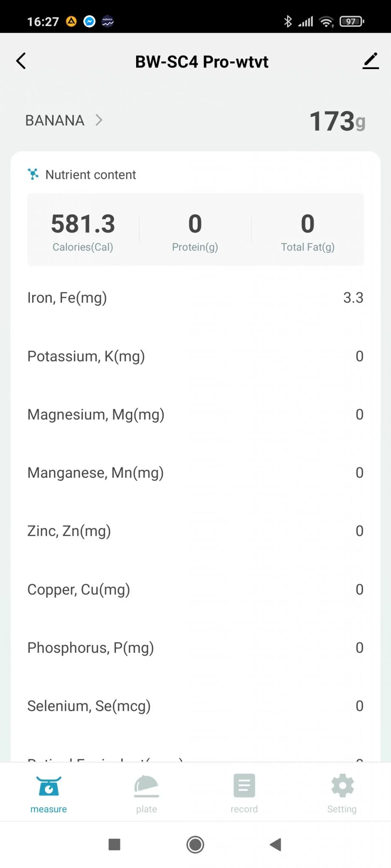
Task: Tap the back arrow icon
Action: tap(21, 61)
